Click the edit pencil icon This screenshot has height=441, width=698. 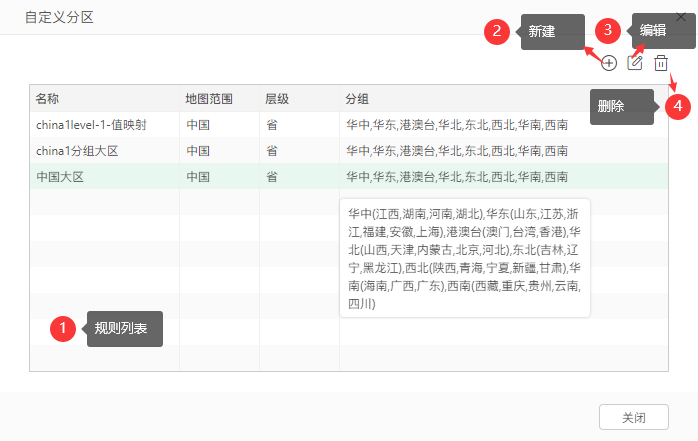tap(635, 63)
